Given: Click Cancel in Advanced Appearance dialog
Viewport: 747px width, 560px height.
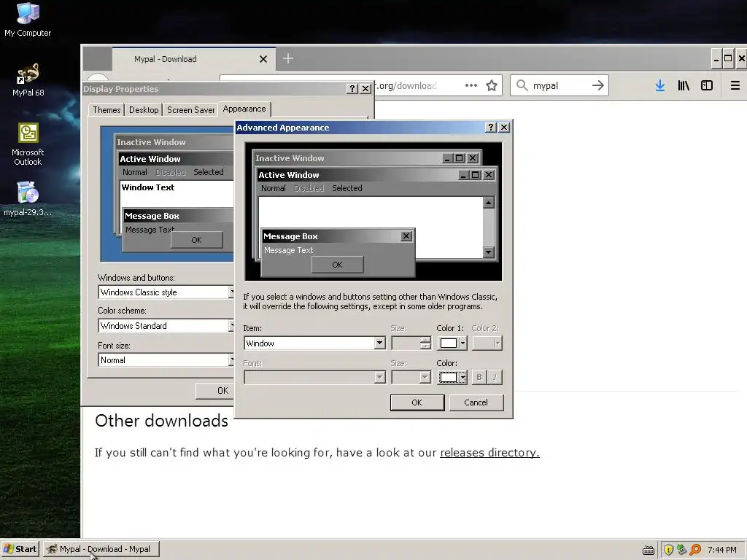Looking at the screenshot, I should [x=476, y=402].
